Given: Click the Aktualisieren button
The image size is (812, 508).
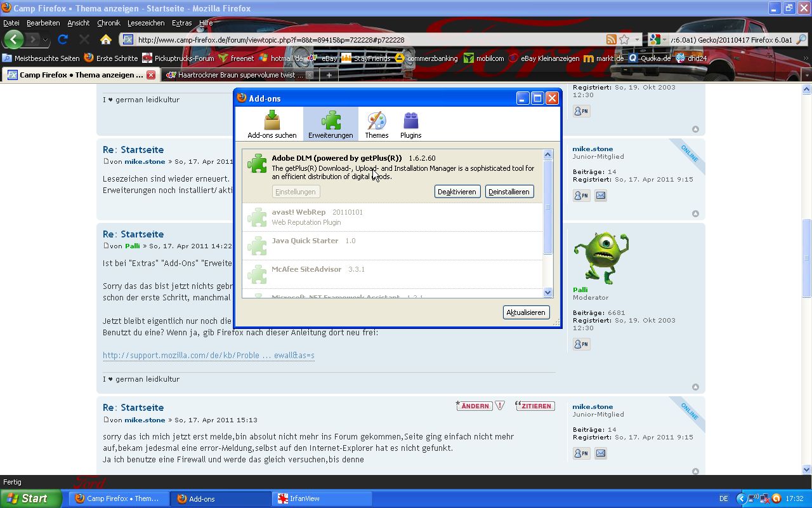Looking at the screenshot, I should pos(526,312).
